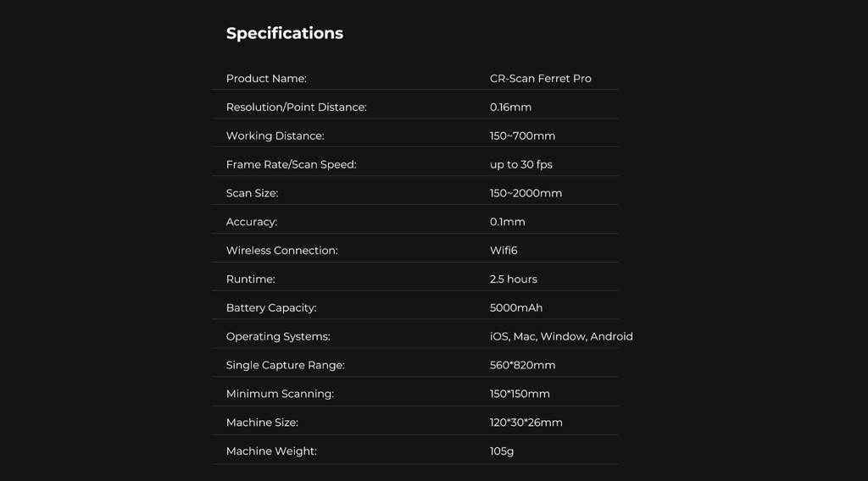Screen dimensions: 868x481
Task: Click the 0.16mm resolution value
Action: 510,108
